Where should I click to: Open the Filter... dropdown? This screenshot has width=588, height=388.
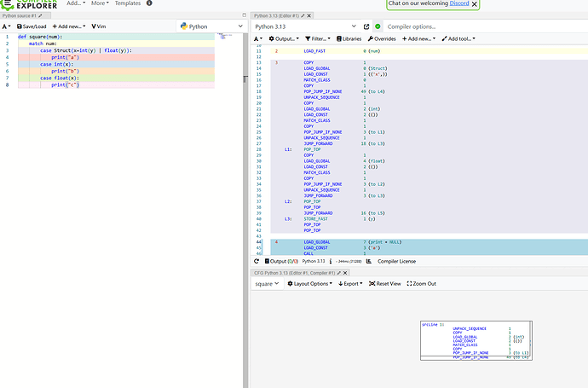[318, 38]
